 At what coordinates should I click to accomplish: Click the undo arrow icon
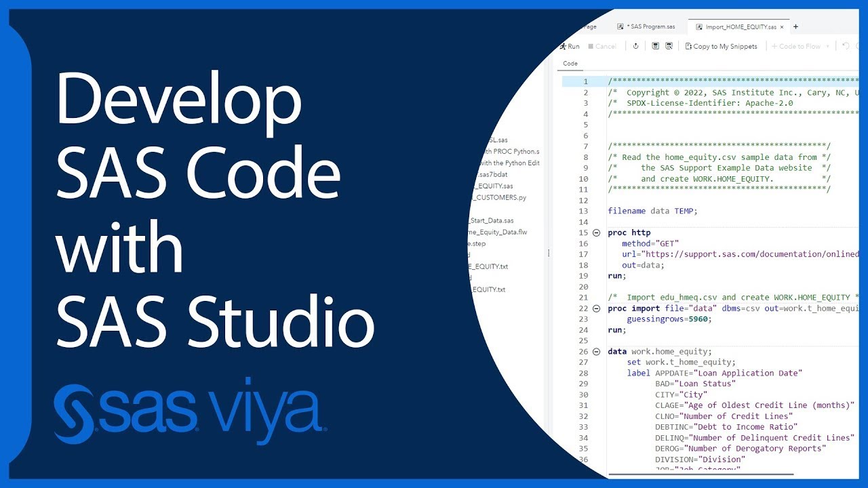click(846, 46)
